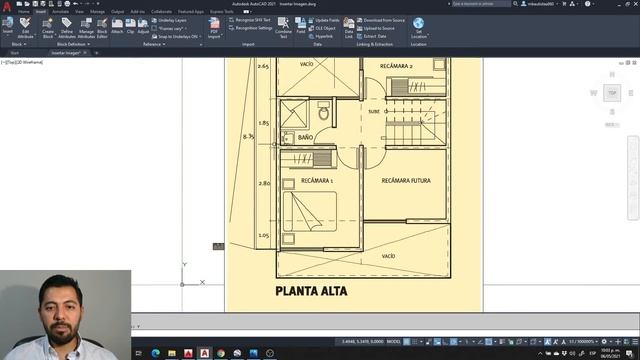640x360 pixels.
Task: Open the AutoCAD application menu logo
Action: pos(7,6)
